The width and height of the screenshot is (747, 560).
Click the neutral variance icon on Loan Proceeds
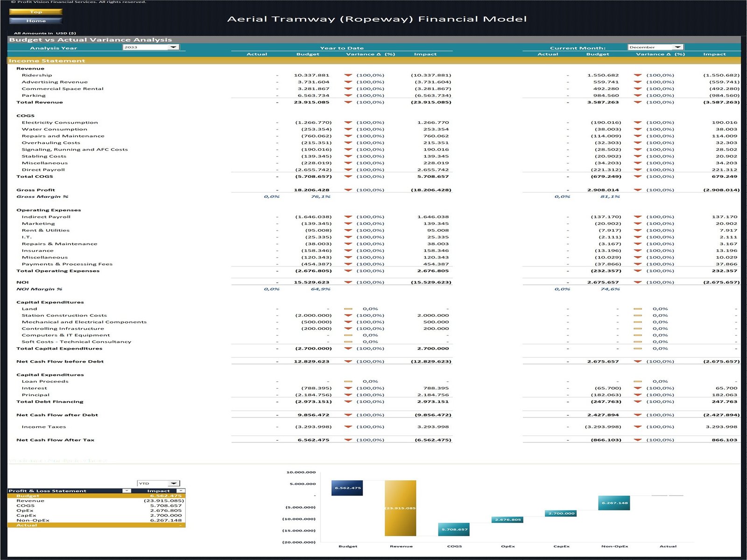click(x=347, y=381)
